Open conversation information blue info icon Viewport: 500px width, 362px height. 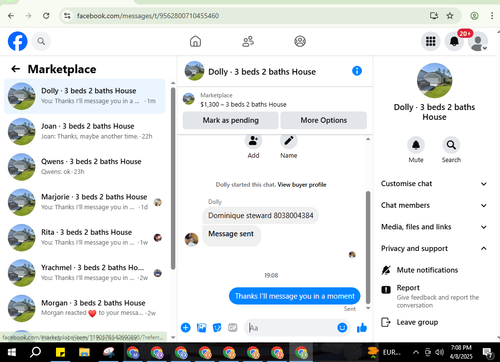point(357,71)
